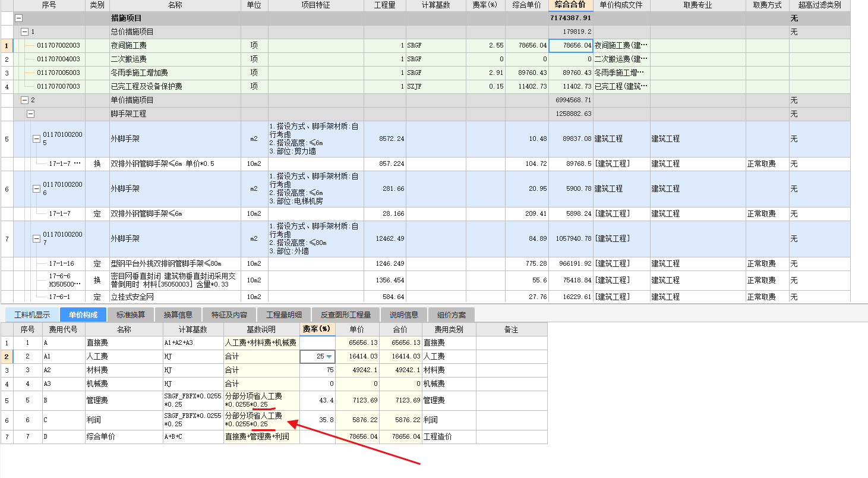Click the 基数说明 header in lower table
Viewport: 868px width, 478px height.
point(261,329)
